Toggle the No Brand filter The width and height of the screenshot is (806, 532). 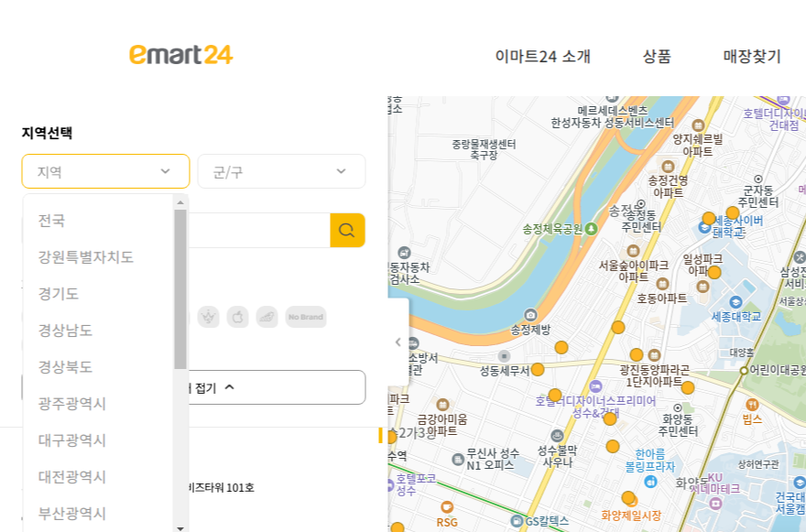(306, 317)
